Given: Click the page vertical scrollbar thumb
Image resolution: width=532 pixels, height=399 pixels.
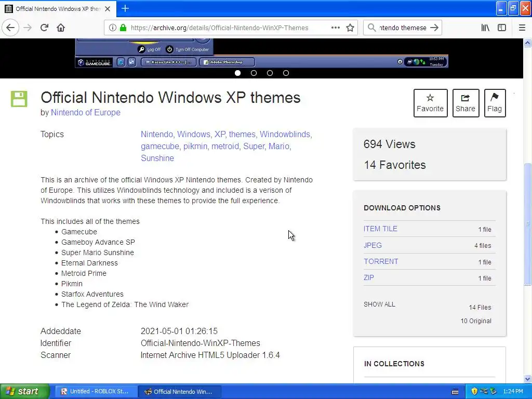Looking at the screenshot, I should pos(527,224).
